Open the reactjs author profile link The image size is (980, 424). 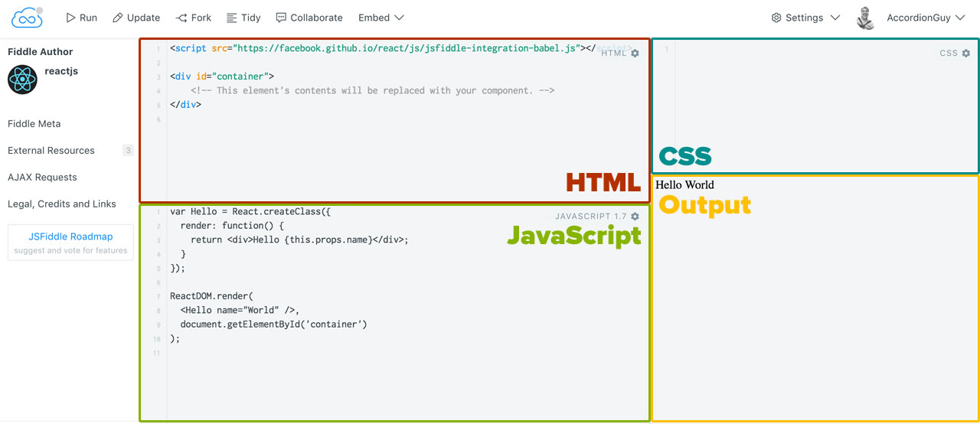(x=61, y=71)
